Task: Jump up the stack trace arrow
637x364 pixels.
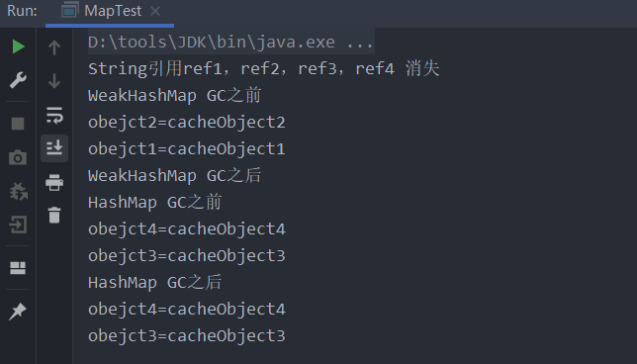Action: pos(54,47)
